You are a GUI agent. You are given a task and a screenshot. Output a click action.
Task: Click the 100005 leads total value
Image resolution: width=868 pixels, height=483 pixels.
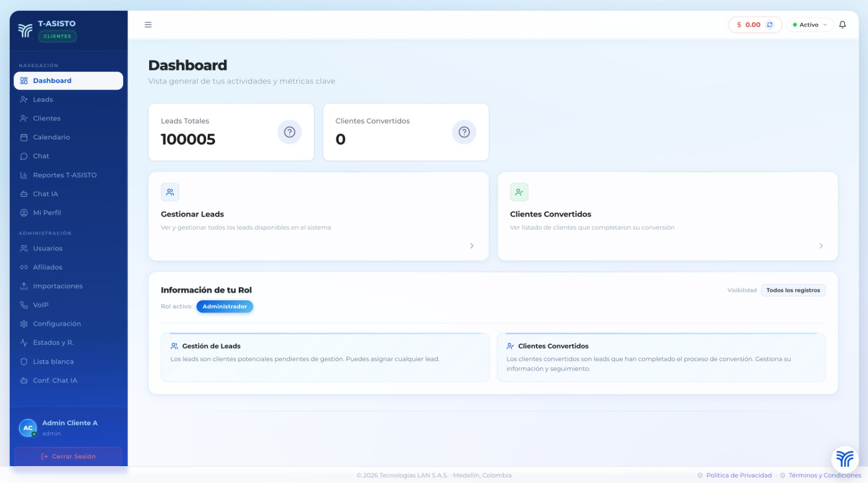pos(188,139)
